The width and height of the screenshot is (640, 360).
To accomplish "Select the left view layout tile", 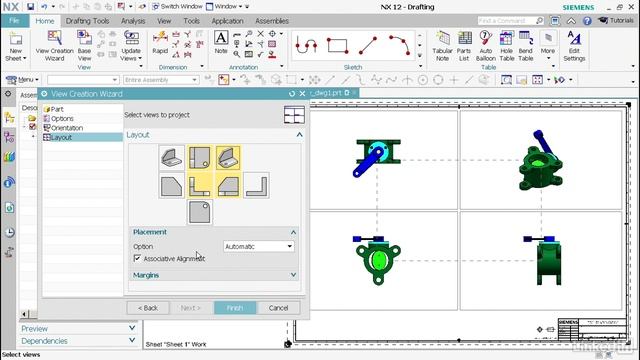I will tap(171, 185).
